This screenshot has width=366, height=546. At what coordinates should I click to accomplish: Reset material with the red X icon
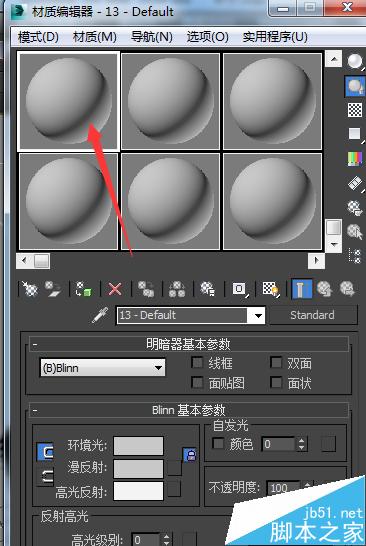(x=115, y=289)
